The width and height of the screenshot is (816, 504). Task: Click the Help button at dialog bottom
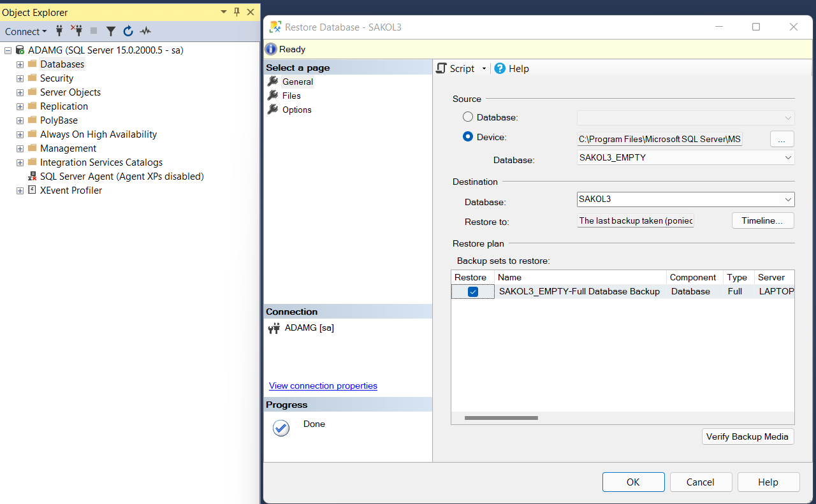[768, 482]
